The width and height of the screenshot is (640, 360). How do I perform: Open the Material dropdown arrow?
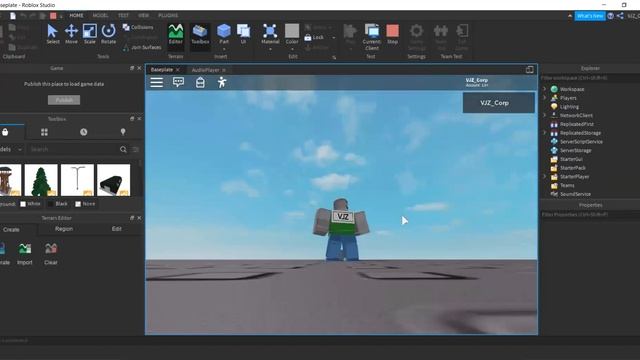[x=270, y=49]
